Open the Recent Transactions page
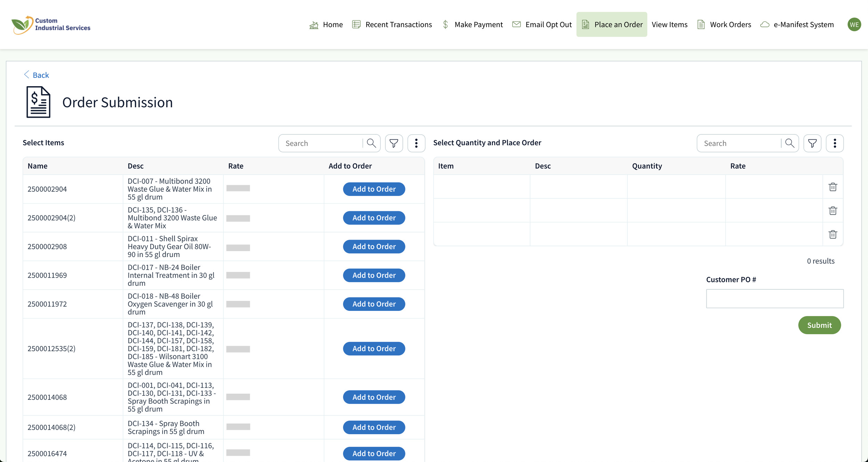868x462 pixels. click(x=392, y=25)
